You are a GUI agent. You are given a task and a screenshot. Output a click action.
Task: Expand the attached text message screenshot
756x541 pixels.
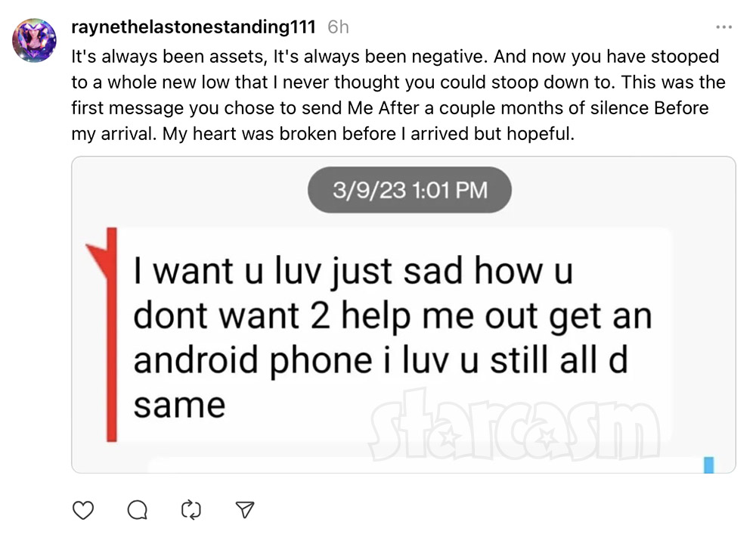(404, 315)
